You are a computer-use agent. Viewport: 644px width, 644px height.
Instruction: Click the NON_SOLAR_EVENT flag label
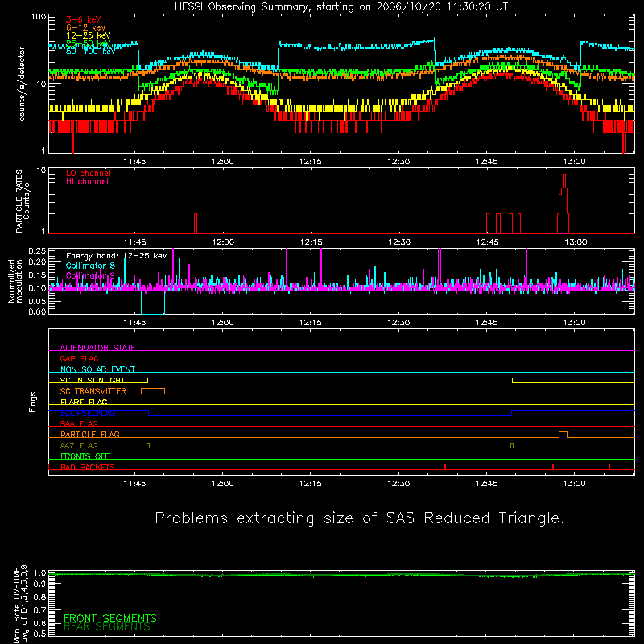[97, 369]
